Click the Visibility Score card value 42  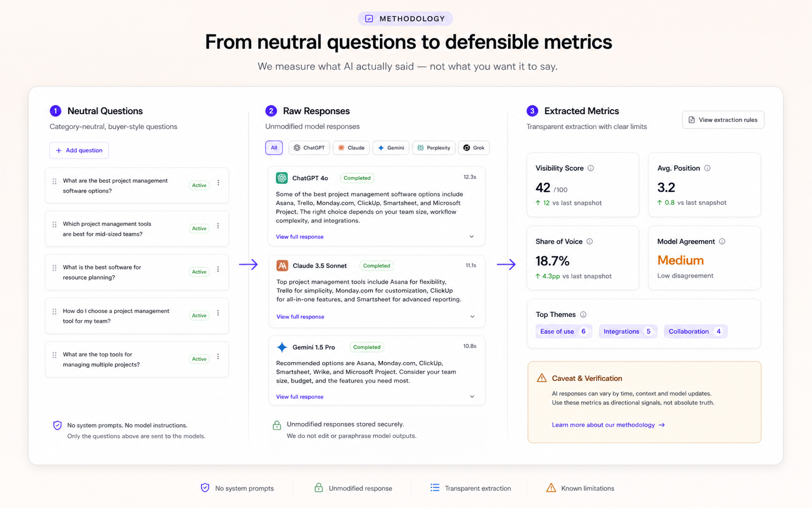(x=543, y=187)
